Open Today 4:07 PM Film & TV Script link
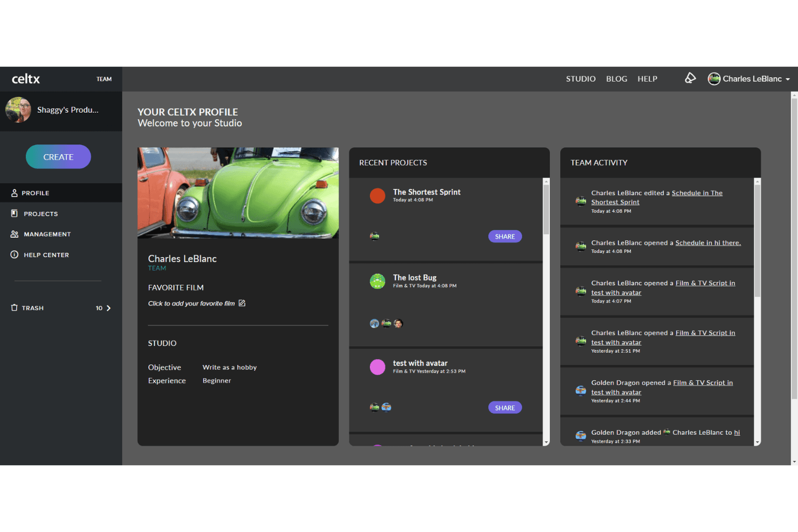 663,288
